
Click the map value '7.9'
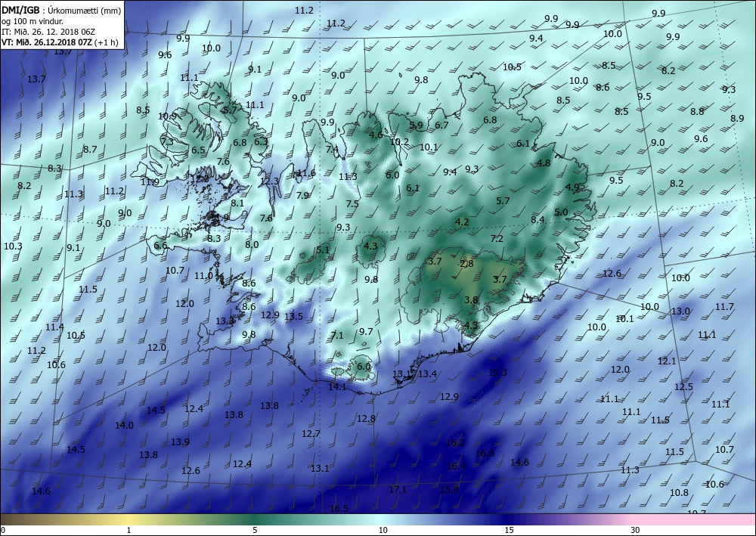point(302,195)
